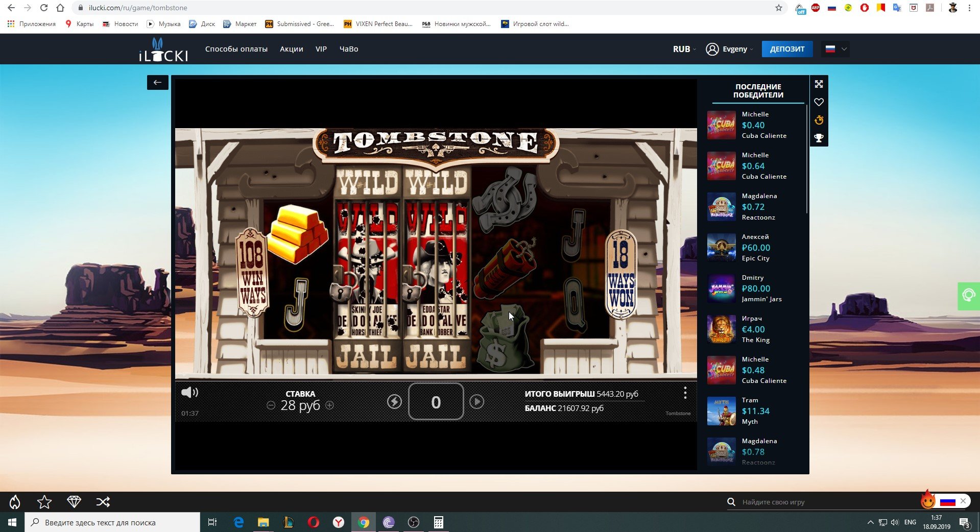Open the live chat support widget
The image size is (980, 532).
(968, 296)
